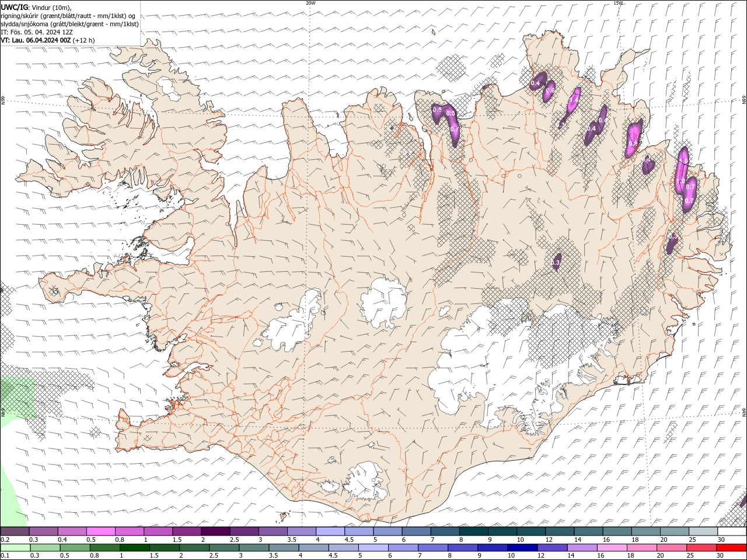
Task: Click the 1.4 snowfall value on the map
Action: pyautogui.click(x=574, y=100)
